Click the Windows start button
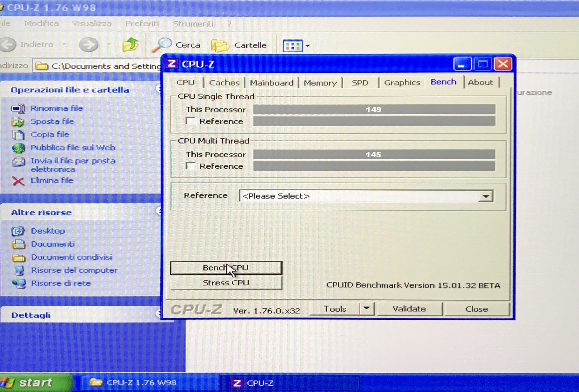 pos(35,383)
